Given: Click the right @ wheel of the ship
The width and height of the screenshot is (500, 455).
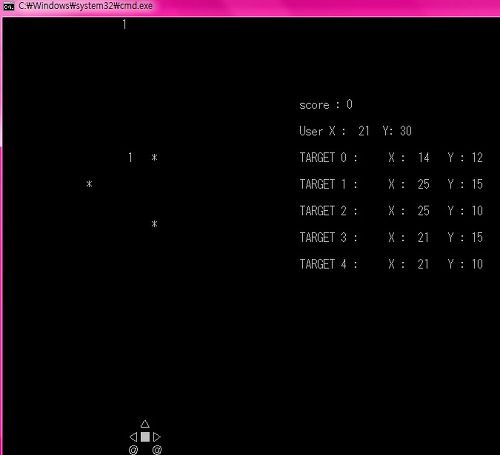Looking at the screenshot, I should tap(157, 450).
